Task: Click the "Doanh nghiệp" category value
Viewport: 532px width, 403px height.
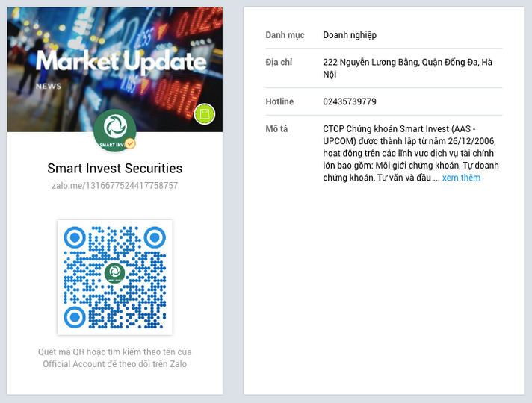Action: click(x=350, y=35)
